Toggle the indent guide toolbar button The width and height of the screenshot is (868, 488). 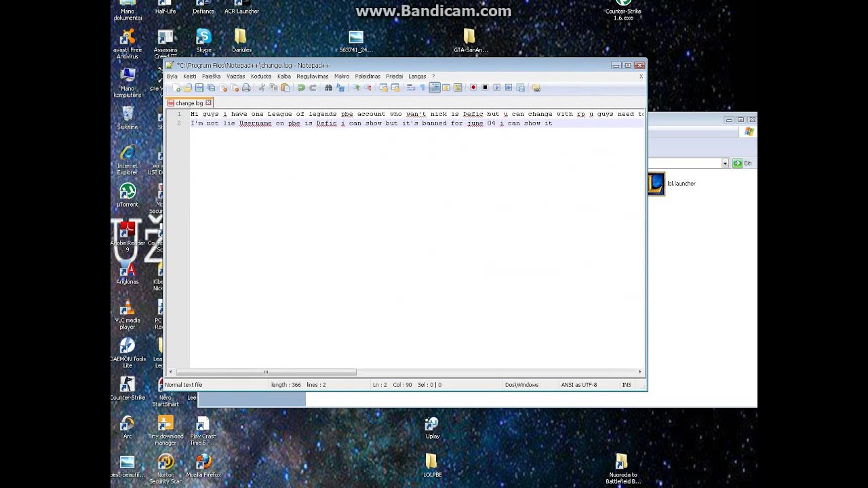click(434, 87)
